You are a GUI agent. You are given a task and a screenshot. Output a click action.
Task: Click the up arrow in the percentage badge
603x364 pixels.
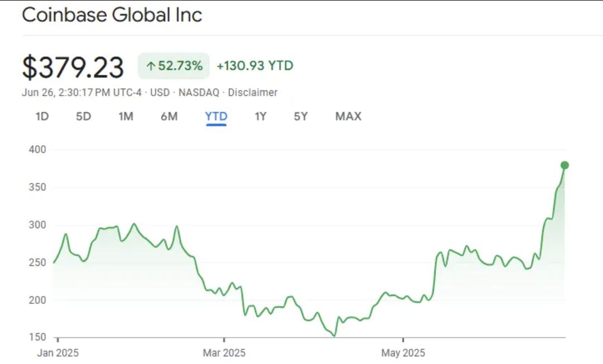[150, 65]
